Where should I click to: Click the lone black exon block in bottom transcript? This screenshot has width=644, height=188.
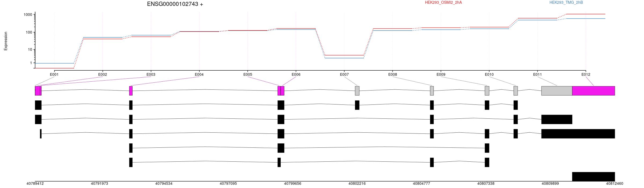pos(594,177)
